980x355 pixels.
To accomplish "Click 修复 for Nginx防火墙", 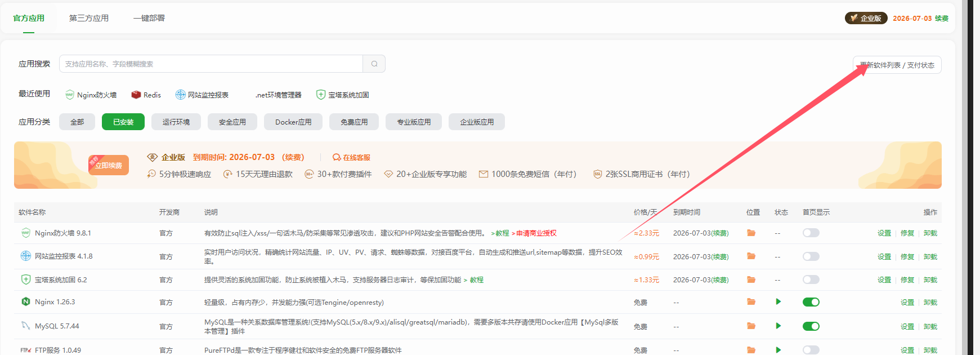I will pos(907,233).
